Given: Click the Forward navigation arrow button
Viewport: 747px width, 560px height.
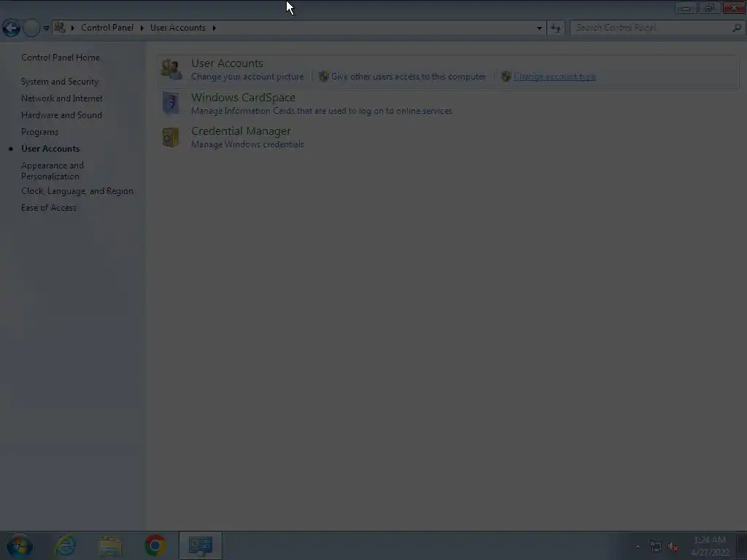Looking at the screenshot, I should click(31, 28).
